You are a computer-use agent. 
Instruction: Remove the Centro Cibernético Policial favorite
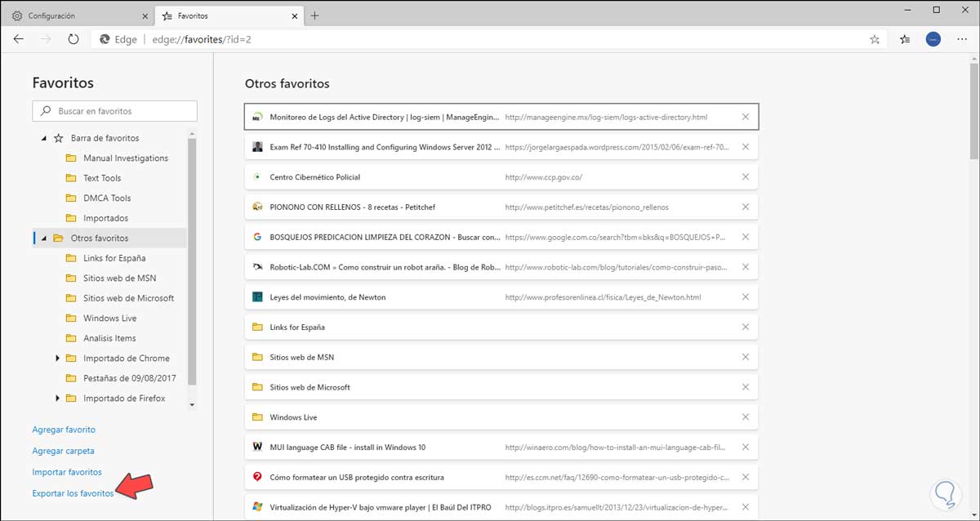click(745, 177)
